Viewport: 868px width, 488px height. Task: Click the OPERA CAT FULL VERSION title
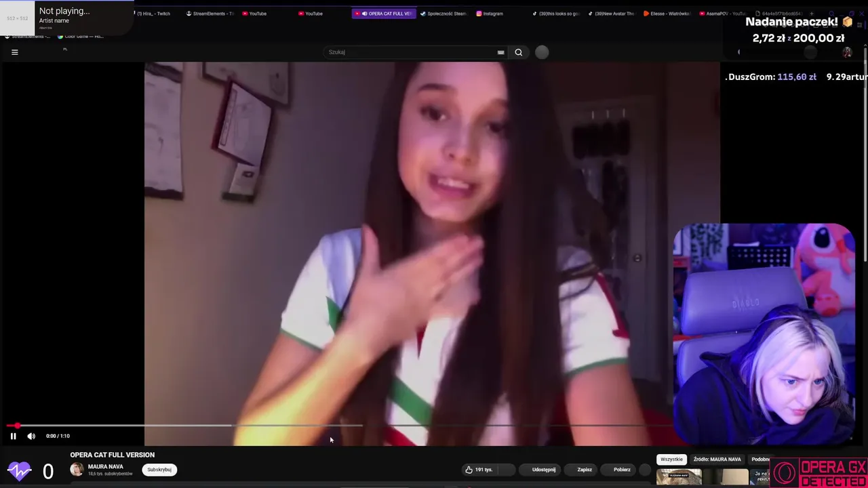click(x=113, y=455)
